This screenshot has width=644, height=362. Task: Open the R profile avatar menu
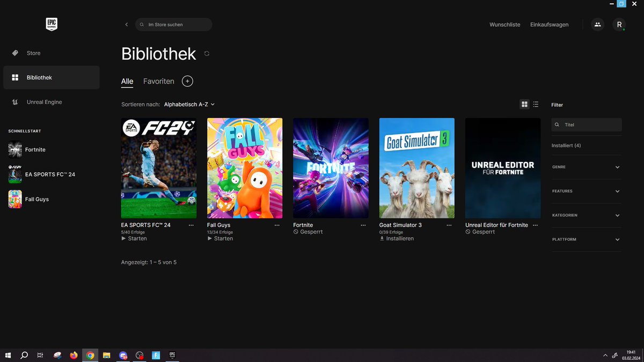coord(619,25)
